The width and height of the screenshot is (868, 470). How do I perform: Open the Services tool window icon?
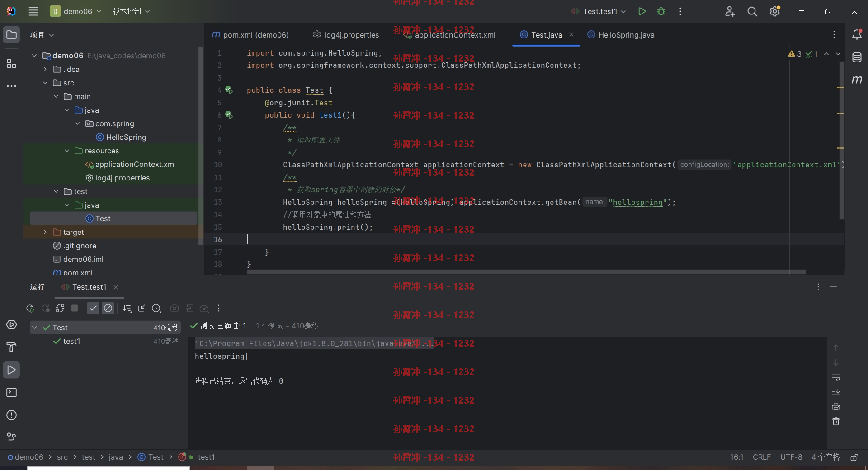click(x=11, y=325)
